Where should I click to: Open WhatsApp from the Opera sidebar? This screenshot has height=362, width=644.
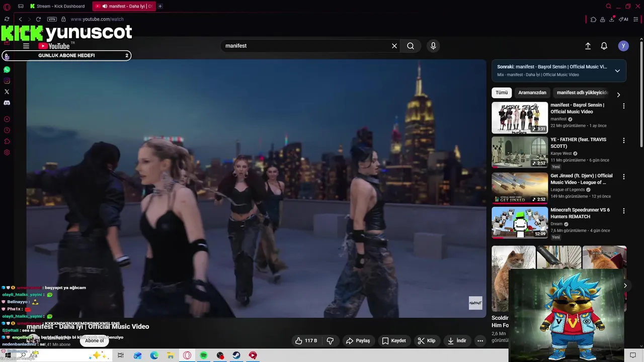click(7, 69)
